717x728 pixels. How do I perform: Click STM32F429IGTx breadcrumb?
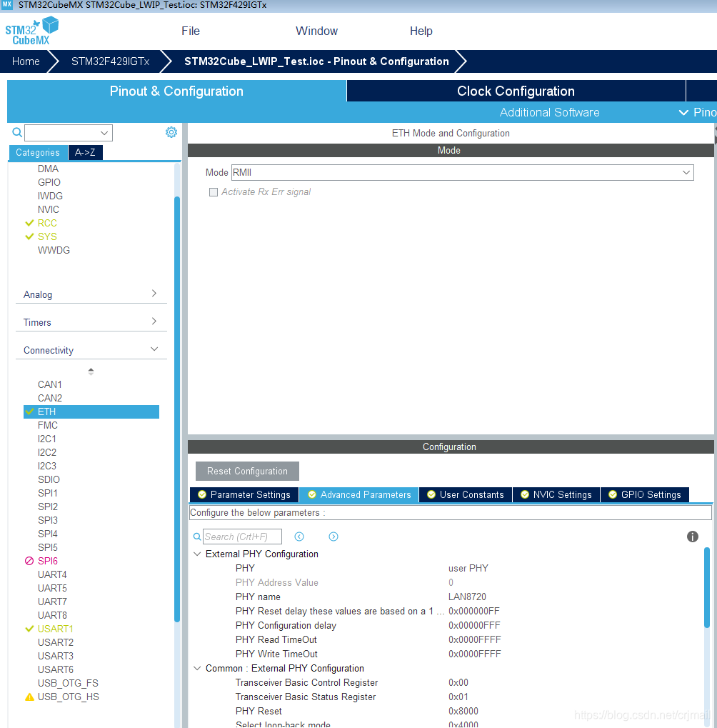pyautogui.click(x=111, y=61)
